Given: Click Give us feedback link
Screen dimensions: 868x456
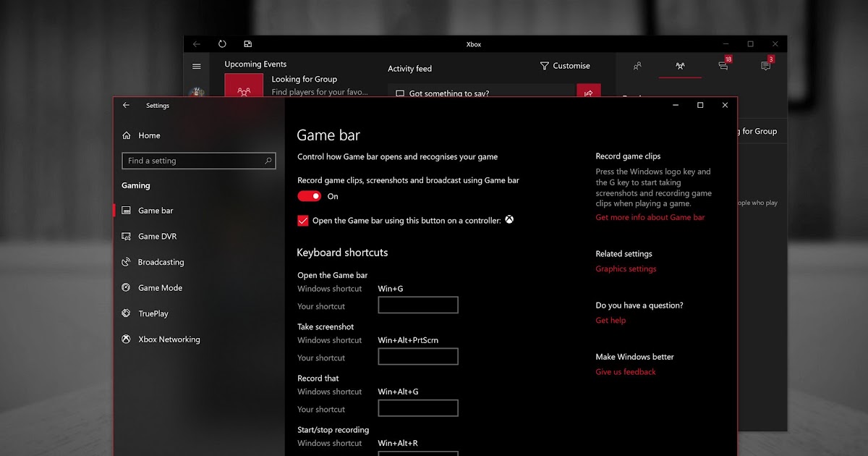Looking at the screenshot, I should (x=626, y=372).
